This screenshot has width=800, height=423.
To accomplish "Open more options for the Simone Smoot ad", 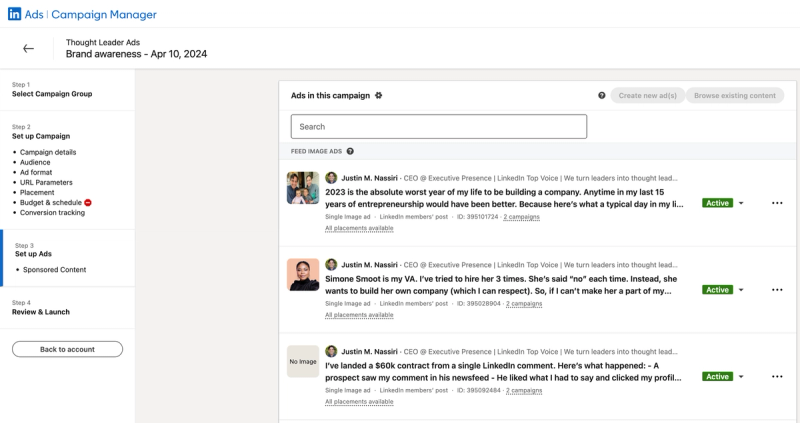I will pos(777,290).
